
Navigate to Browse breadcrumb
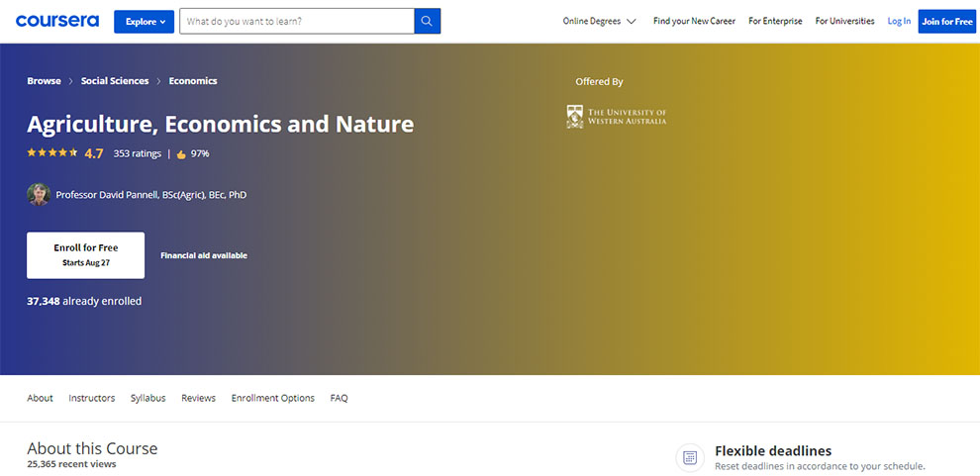point(44,80)
